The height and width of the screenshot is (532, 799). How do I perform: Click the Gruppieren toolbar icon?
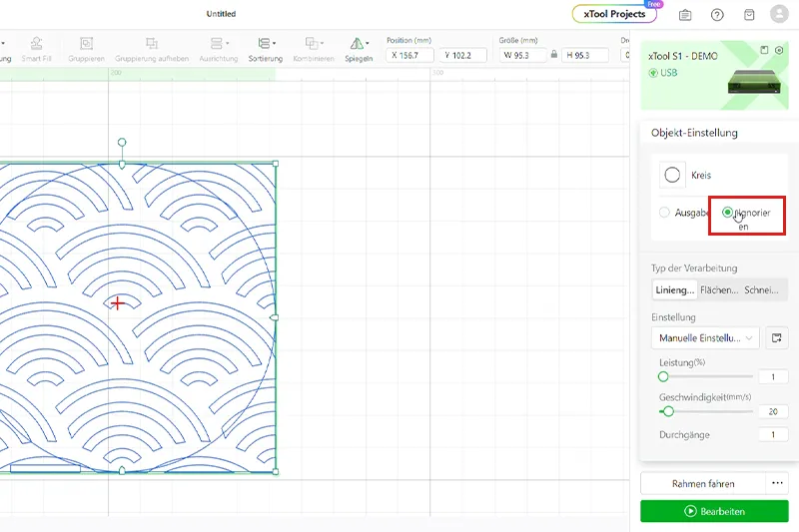(86, 44)
